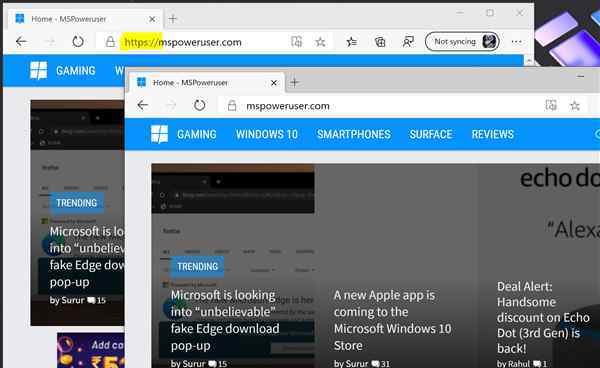Close the tab in rear Edge window
The image size is (600, 368).
[x=152, y=19]
